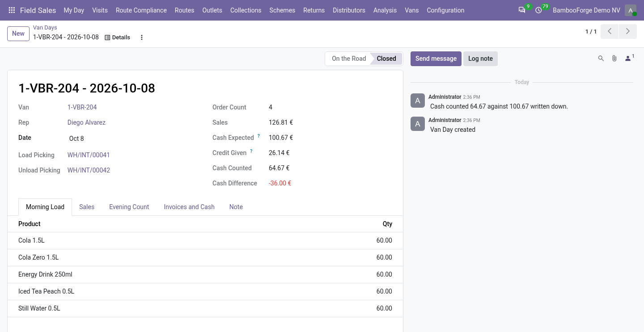
Task: Open the My Day menu
Action: 74,10
